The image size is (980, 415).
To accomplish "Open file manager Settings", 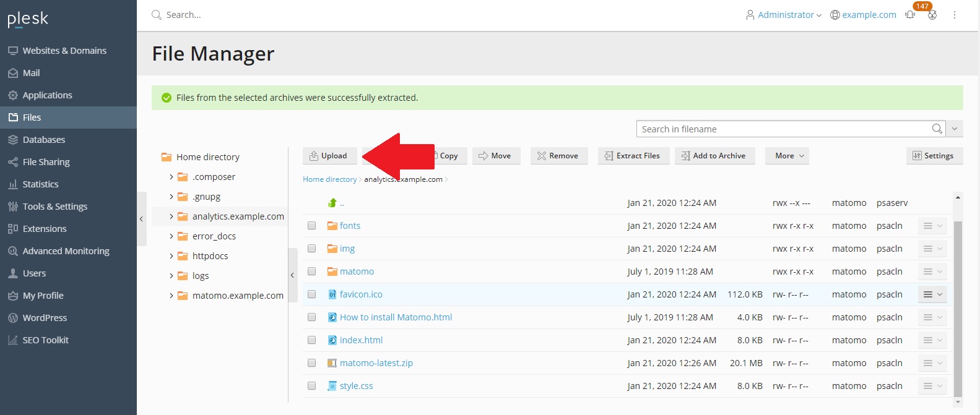I will (x=934, y=156).
